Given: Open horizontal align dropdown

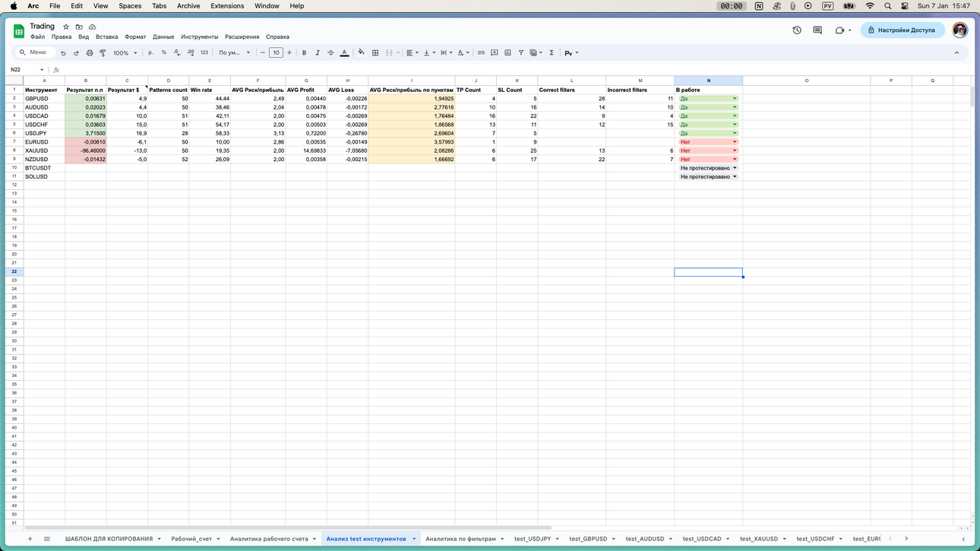Looking at the screenshot, I should [x=413, y=53].
